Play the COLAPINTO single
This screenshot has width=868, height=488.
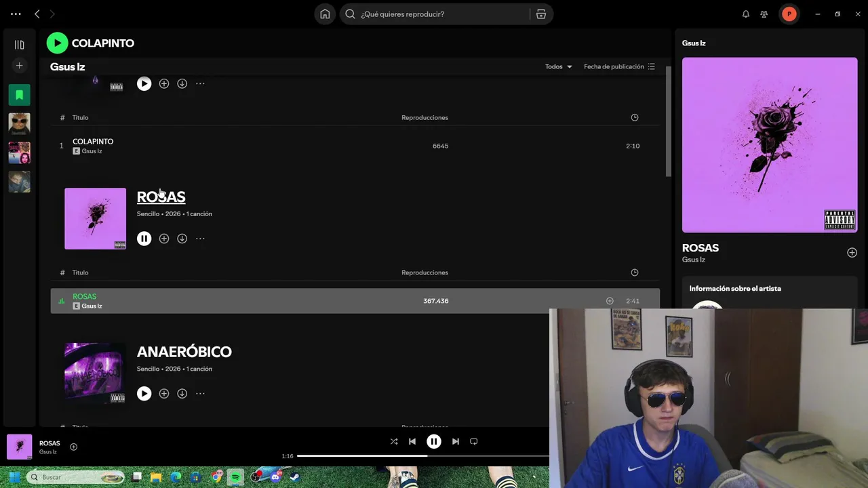point(144,83)
